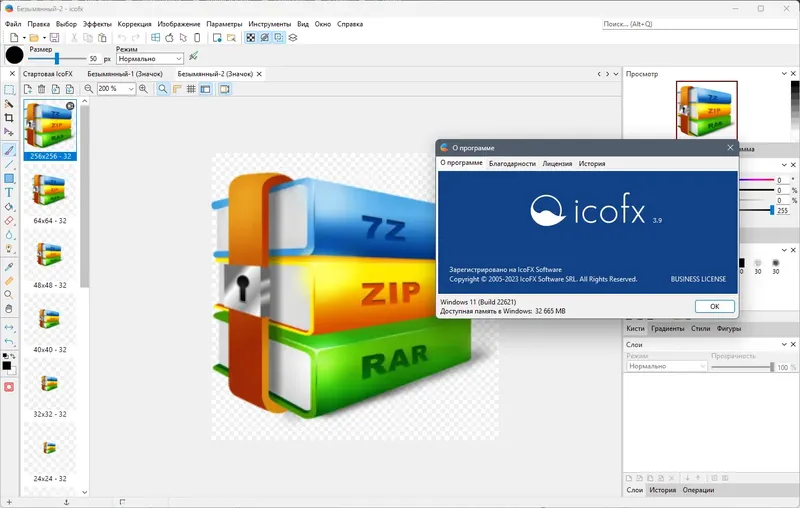Screen dimensions: 800x508
Task: Select the magic wand tool
Action: (9, 104)
